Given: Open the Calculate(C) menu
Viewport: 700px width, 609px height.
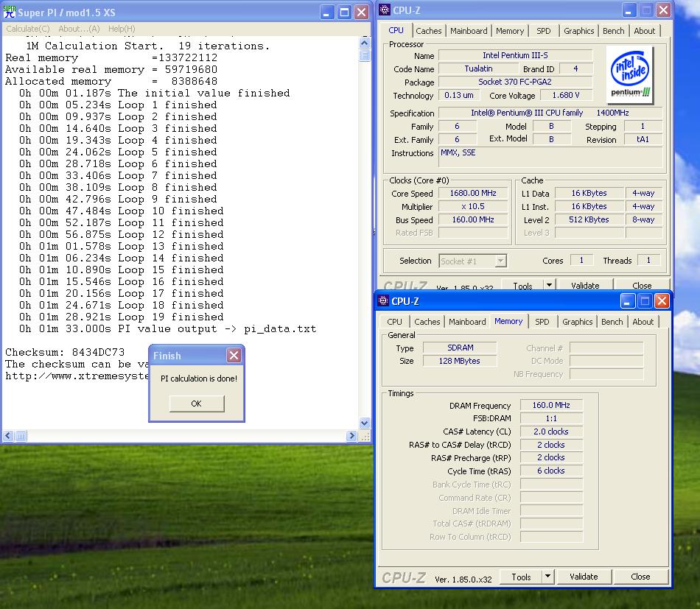Looking at the screenshot, I should point(28,29).
